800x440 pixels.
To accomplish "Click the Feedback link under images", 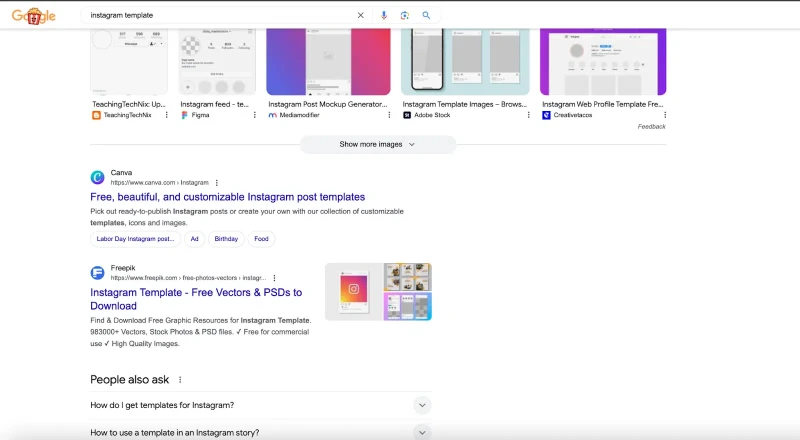I will click(652, 127).
